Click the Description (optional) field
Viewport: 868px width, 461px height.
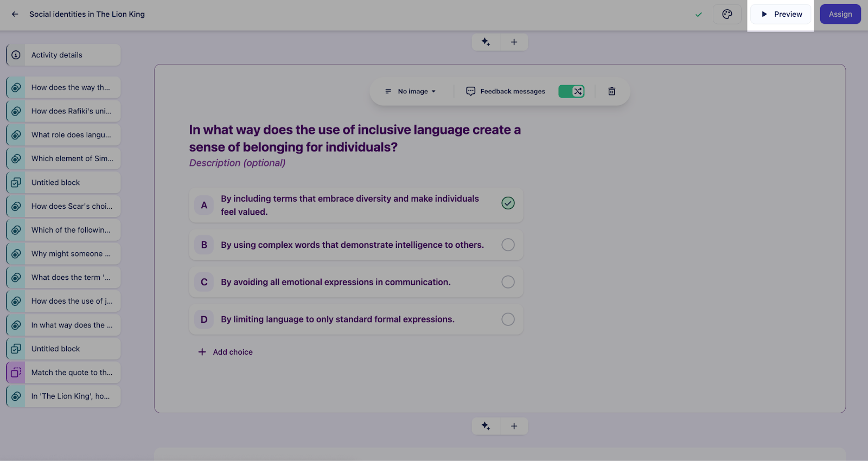tap(237, 163)
